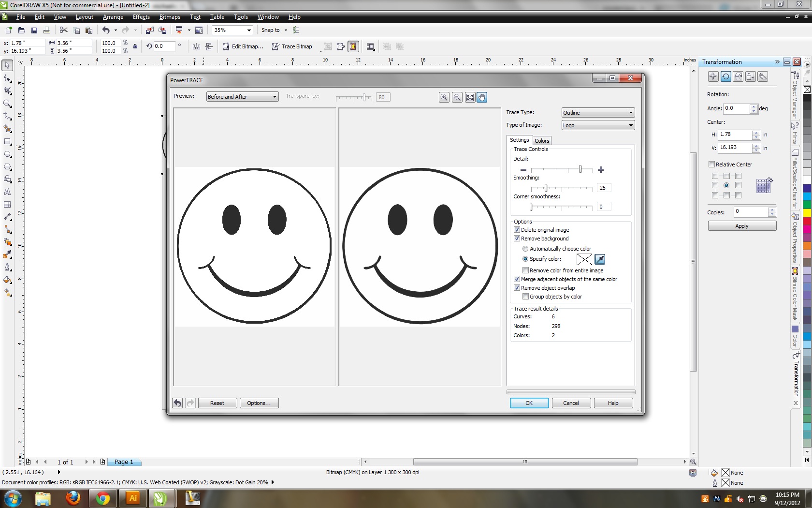Image resolution: width=812 pixels, height=508 pixels.
Task: Click the Size icon in Transformation docker
Action: click(x=751, y=76)
